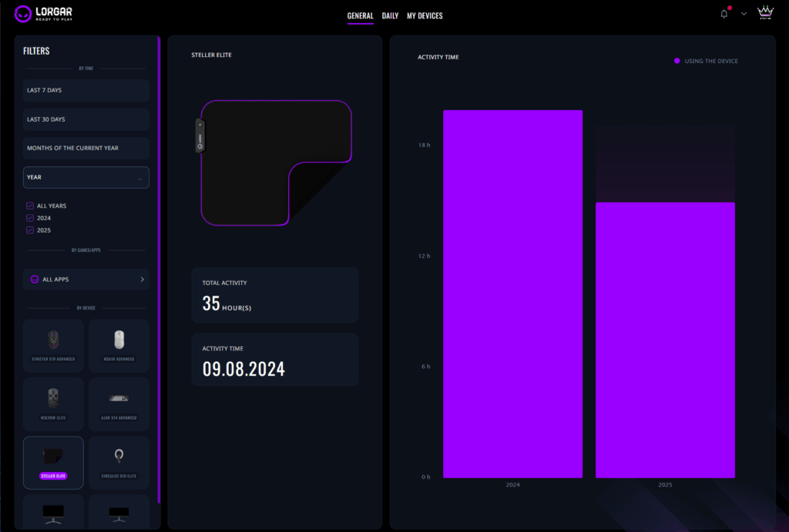Screen dimensions: 789x532
Task: Uncheck the 2025 year checkbox
Action: (x=30, y=230)
